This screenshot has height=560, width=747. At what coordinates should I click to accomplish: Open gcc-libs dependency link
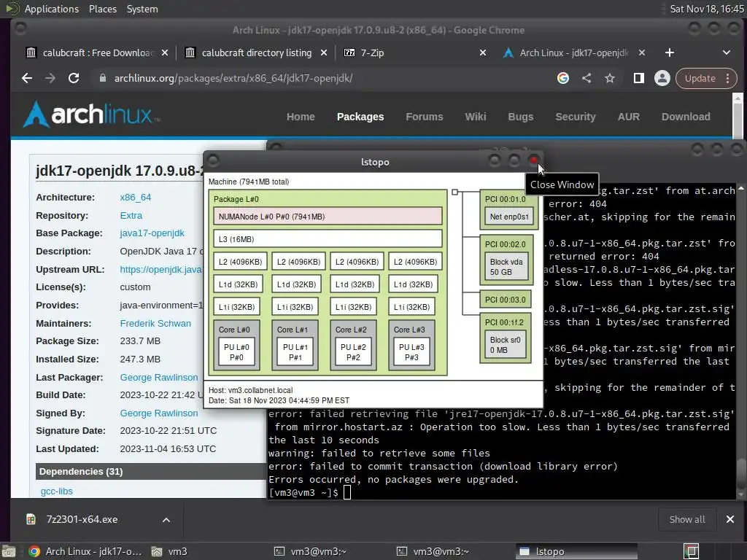pyautogui.click(x=57, y=491)
